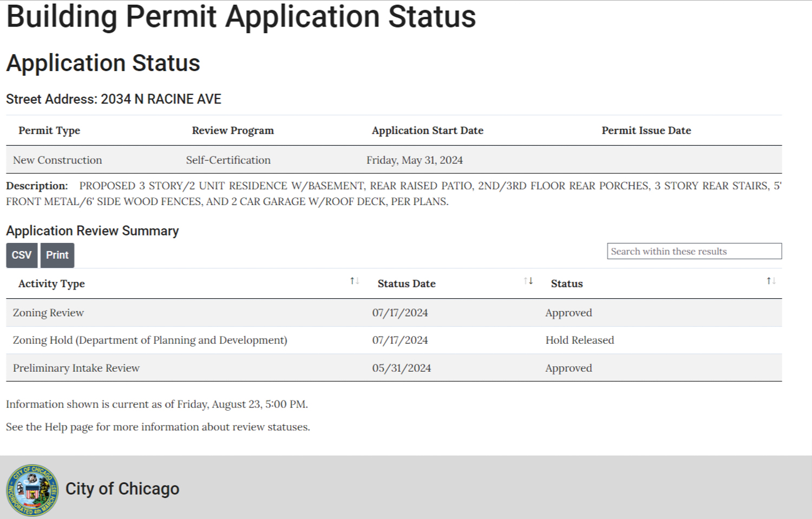Image resolution: width=812 pixels, height=519 pixels.
Task: Click the Help page information sentence
Action: 158,427
